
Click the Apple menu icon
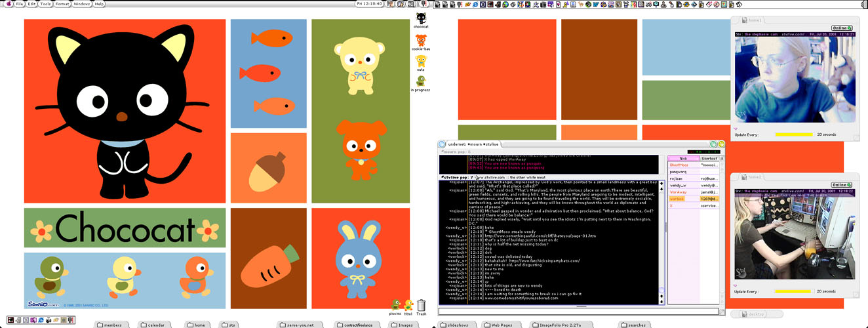point(9,4)
